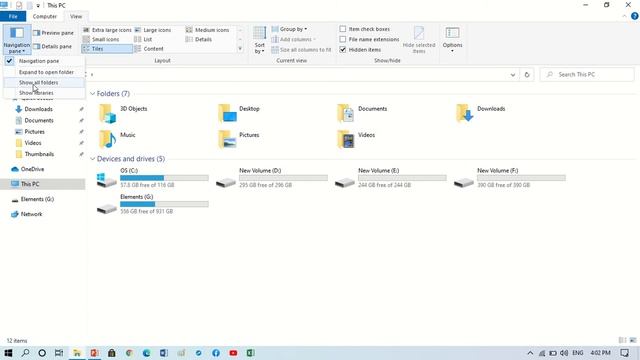Screen dimensions: 640x360
Task: Select Medium icons layout
Action: 207,30
